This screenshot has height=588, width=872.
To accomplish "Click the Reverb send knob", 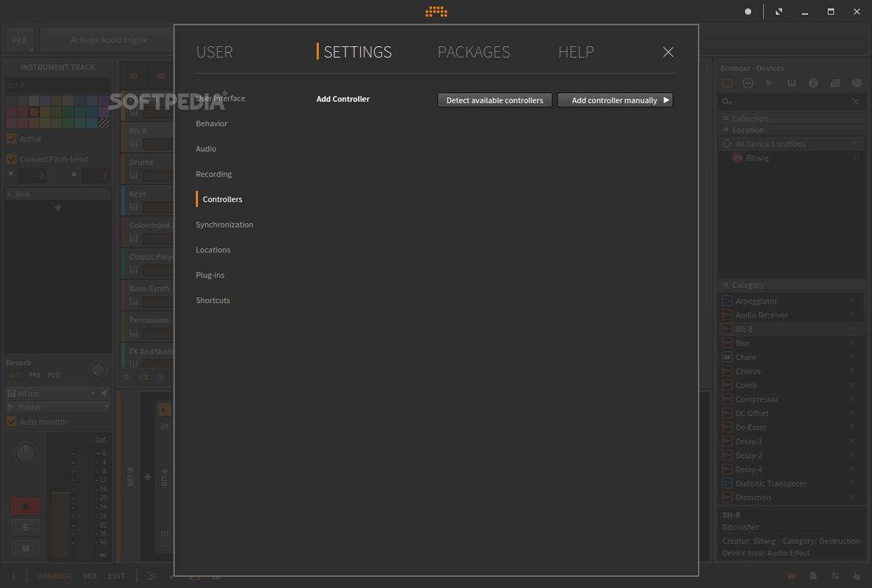I will pos(98,369).
